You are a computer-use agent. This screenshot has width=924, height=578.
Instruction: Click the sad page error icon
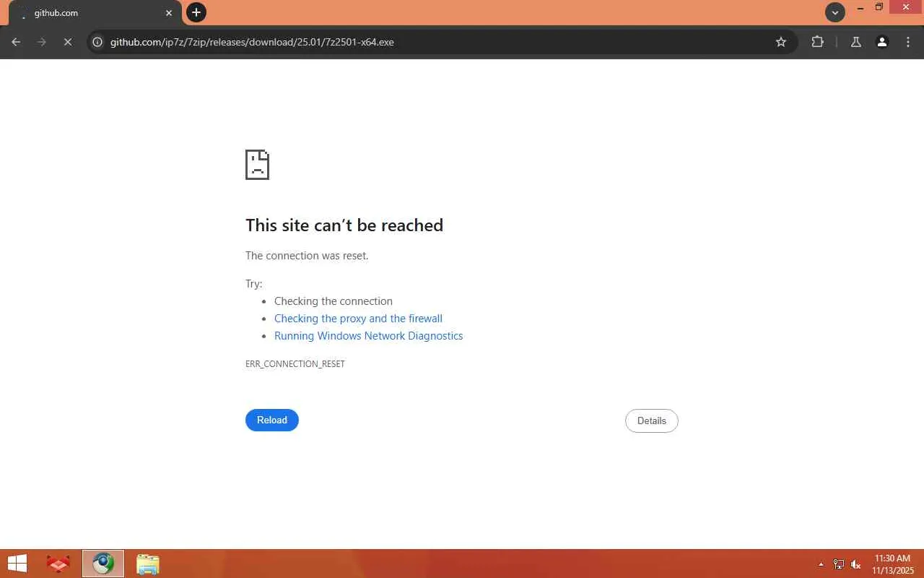point(257,165)
